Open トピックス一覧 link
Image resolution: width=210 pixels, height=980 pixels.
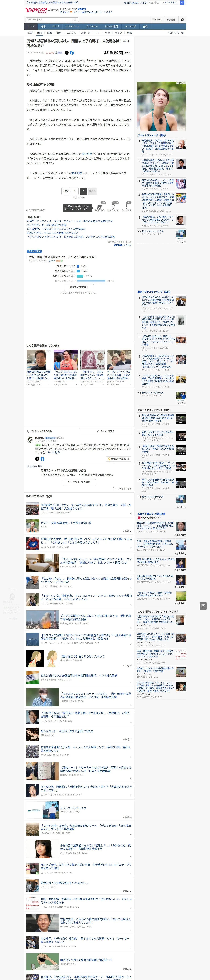click(x=175, y=33)
